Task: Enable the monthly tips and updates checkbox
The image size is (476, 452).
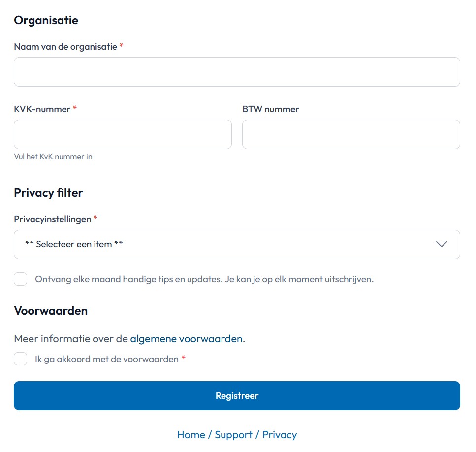Action: (21, 279)
